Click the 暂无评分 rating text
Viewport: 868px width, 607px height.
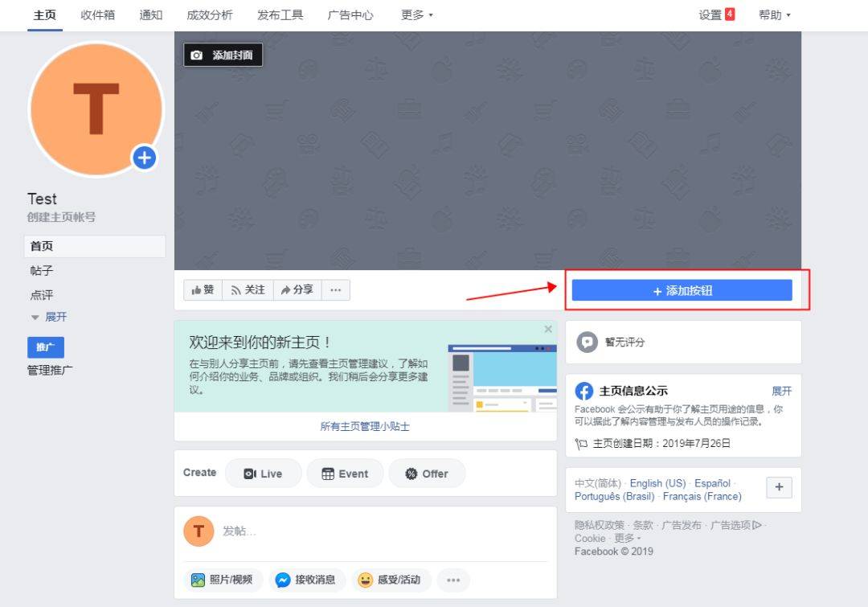click(625, 342)
